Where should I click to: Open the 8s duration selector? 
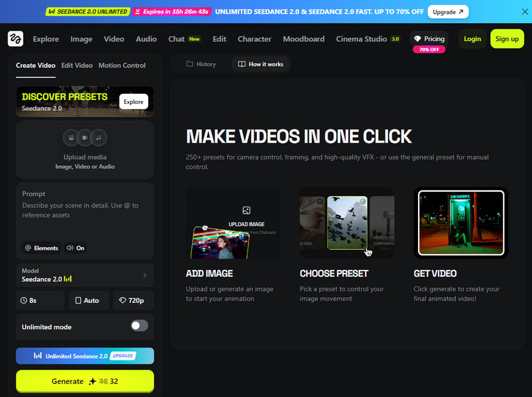40,301
